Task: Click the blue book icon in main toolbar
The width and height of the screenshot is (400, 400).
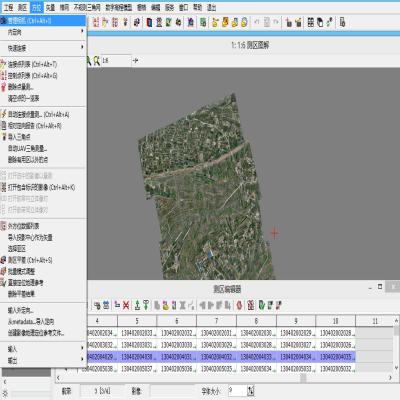Action: [150, 22]
